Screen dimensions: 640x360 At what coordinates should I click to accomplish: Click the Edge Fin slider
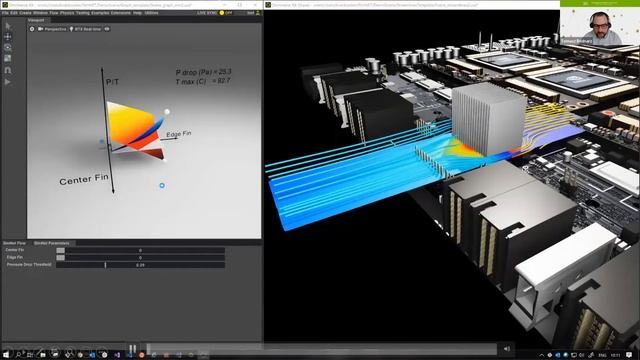[140, 258]
